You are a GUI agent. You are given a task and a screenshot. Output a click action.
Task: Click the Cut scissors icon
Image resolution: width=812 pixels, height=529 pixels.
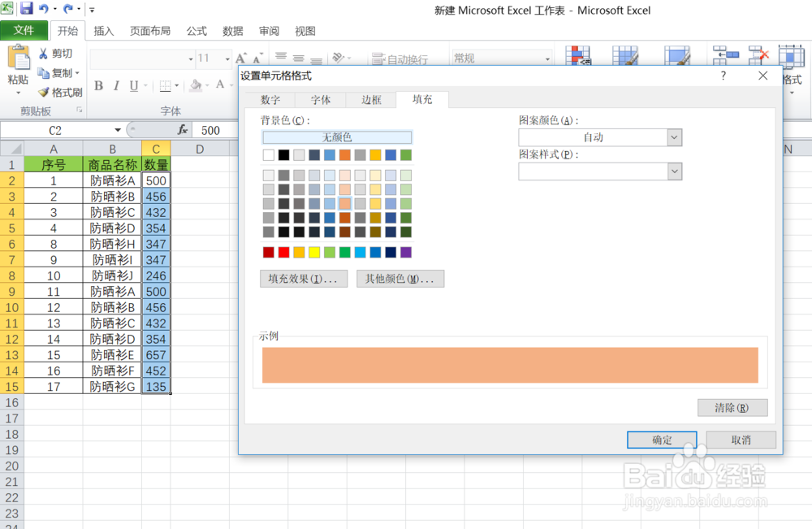point(44,54)
